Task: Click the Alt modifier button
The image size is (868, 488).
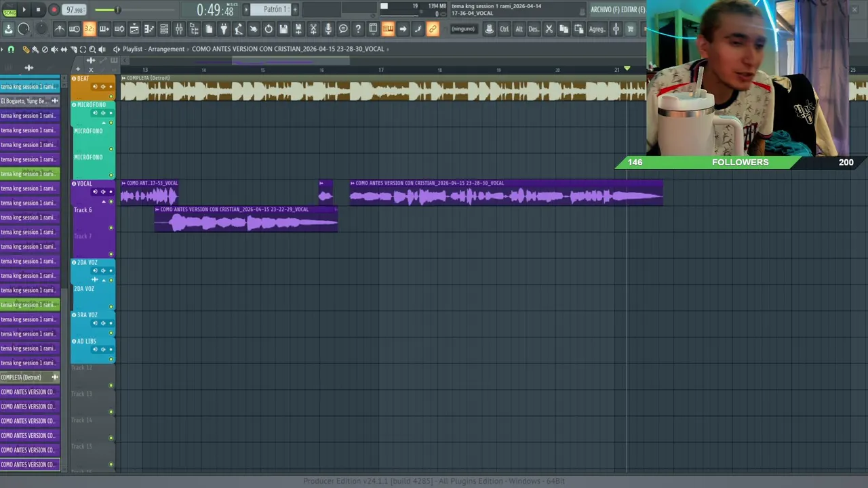Action: point(519,28)
